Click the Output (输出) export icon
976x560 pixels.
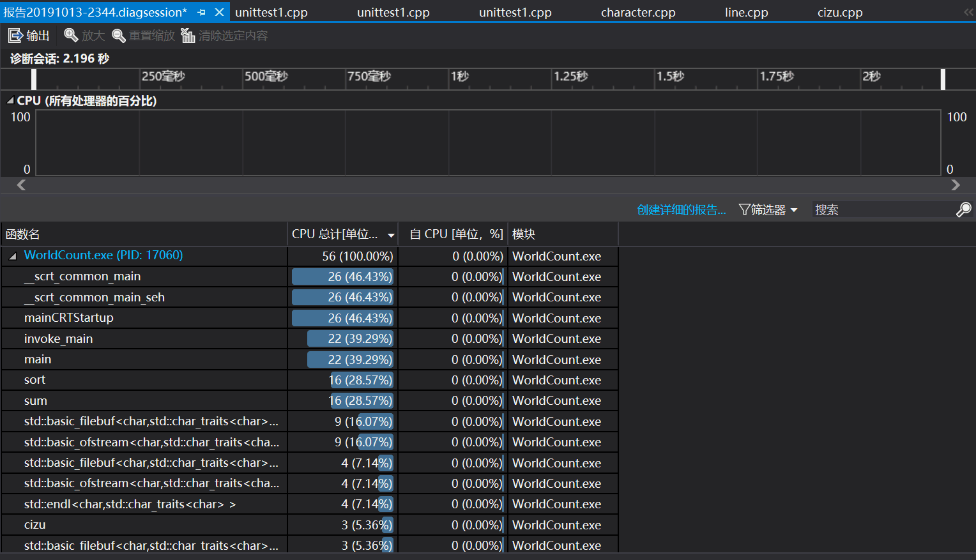tap(15, 36)
